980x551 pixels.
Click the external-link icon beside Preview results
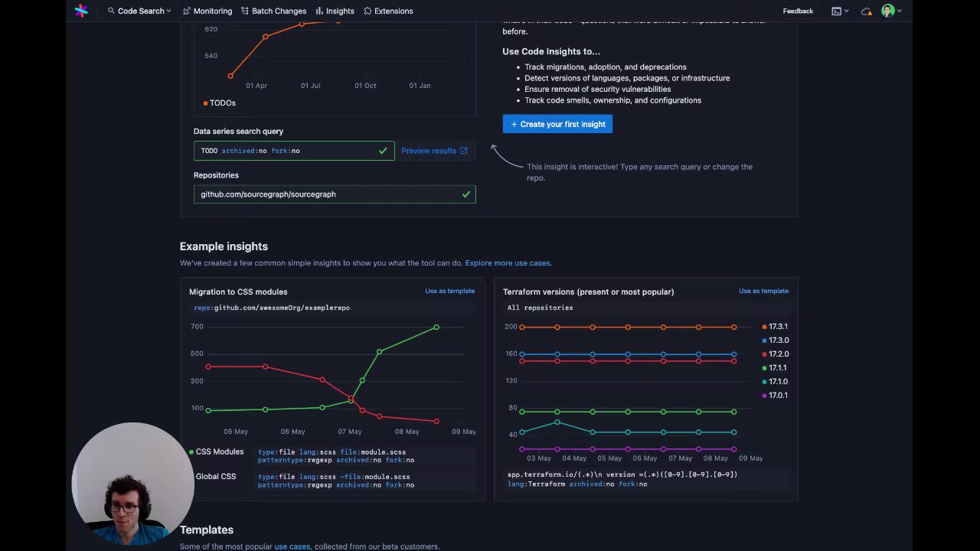click(x=463, y=151)
